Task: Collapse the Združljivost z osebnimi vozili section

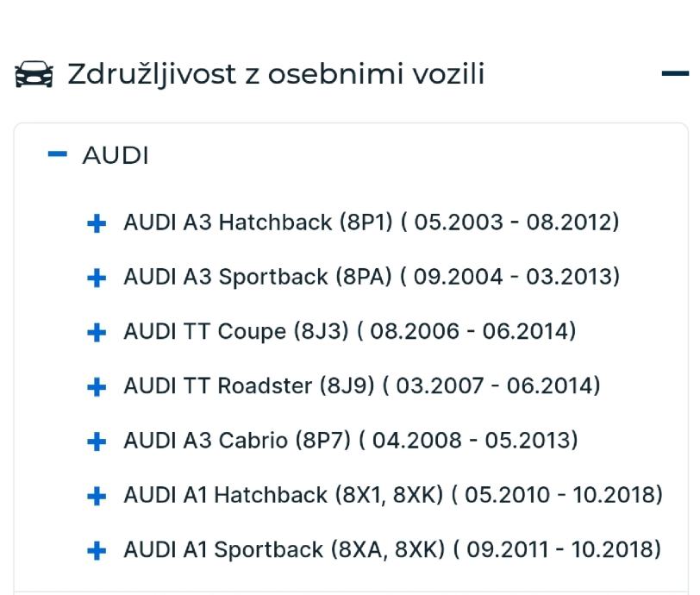Action: (675, 75)
